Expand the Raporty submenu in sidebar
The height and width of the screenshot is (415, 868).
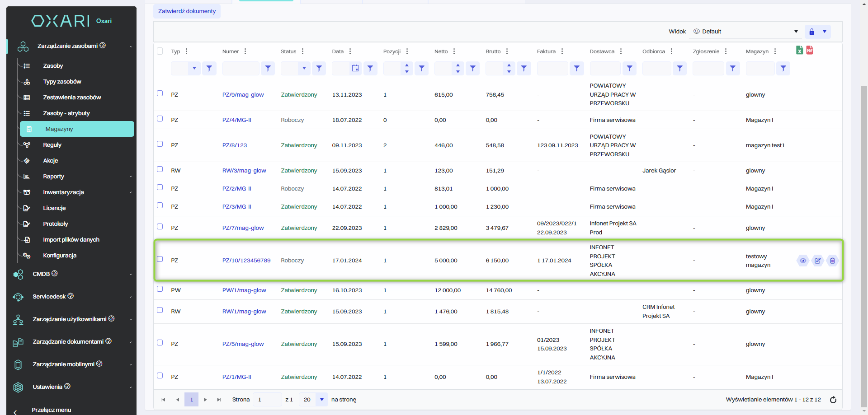click(x=53, y=177)
